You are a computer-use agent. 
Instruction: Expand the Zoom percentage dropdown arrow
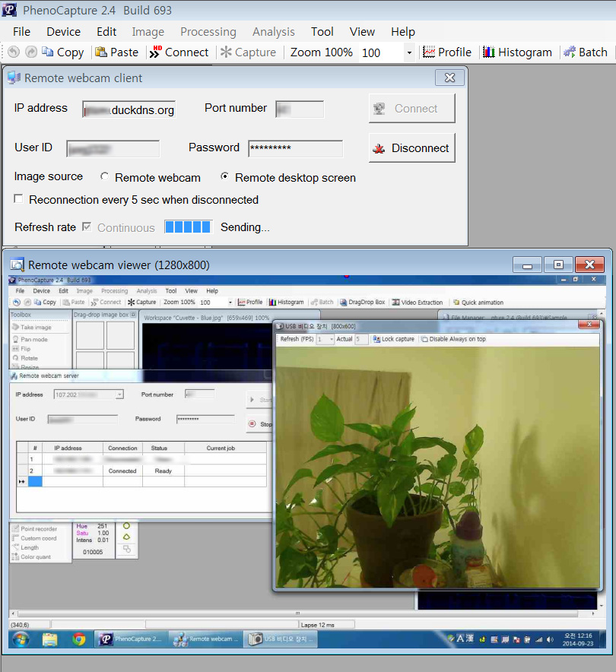(409, 52)
